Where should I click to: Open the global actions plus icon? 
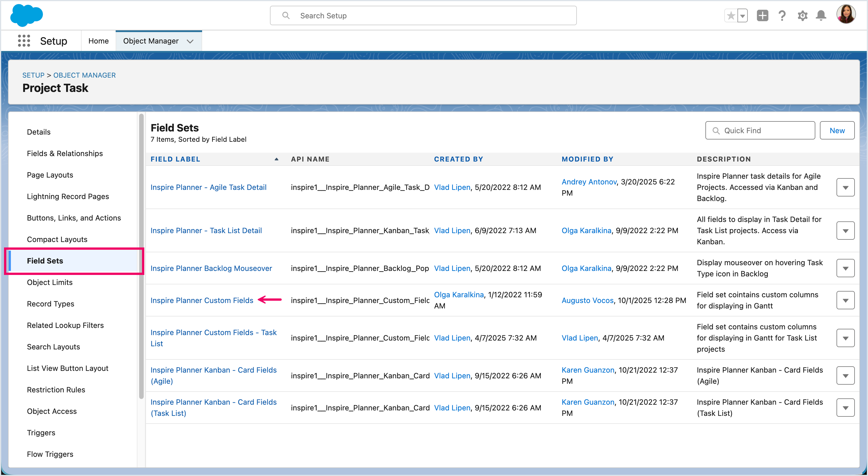coord(762,15)
